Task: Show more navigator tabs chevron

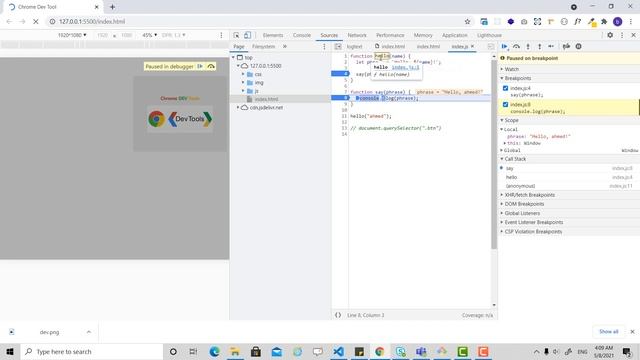Action: click(285, 47)
